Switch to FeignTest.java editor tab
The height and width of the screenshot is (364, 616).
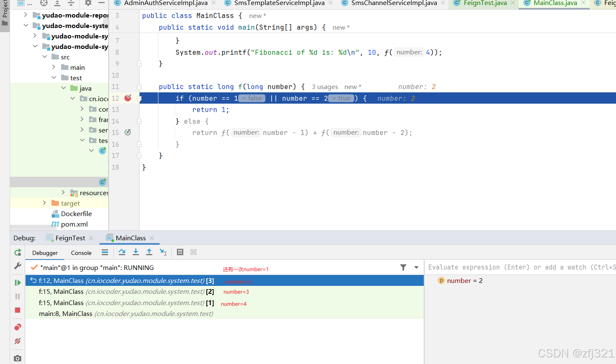pos(485,3)
